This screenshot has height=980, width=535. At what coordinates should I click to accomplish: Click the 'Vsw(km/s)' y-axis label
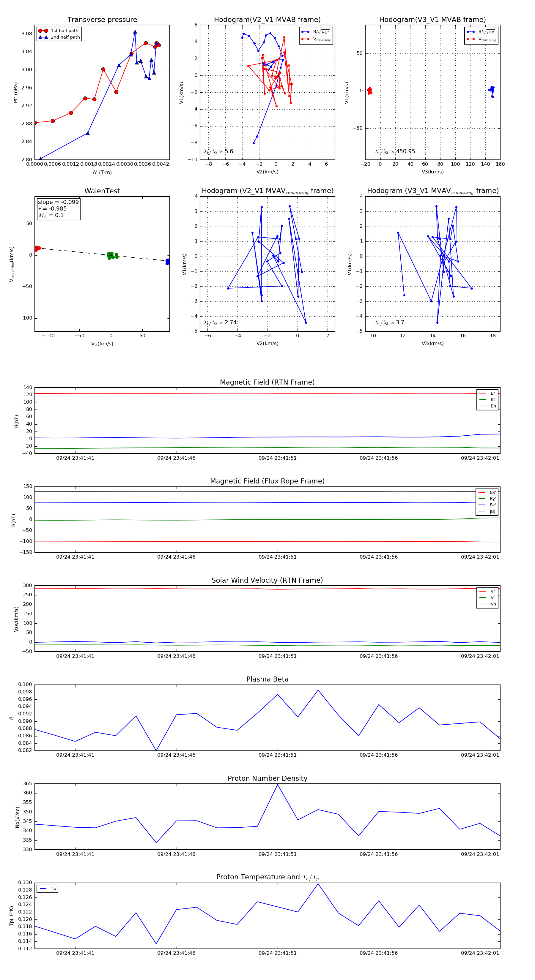16,619
